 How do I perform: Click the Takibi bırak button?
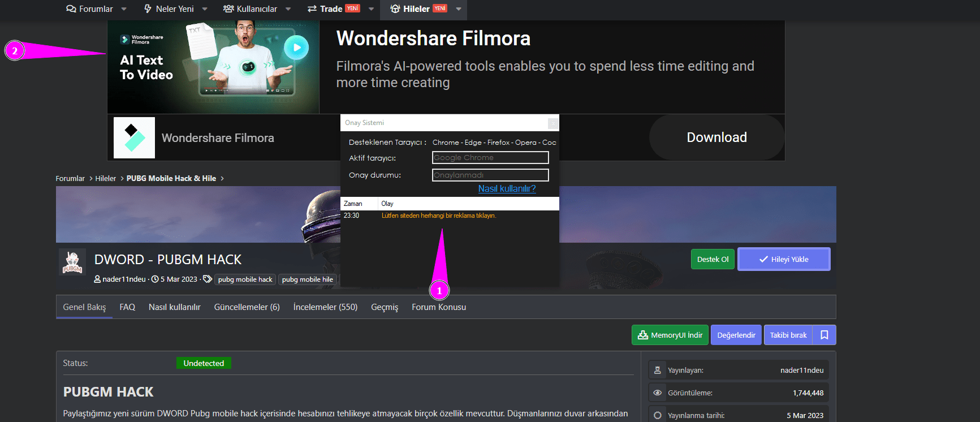788,335
